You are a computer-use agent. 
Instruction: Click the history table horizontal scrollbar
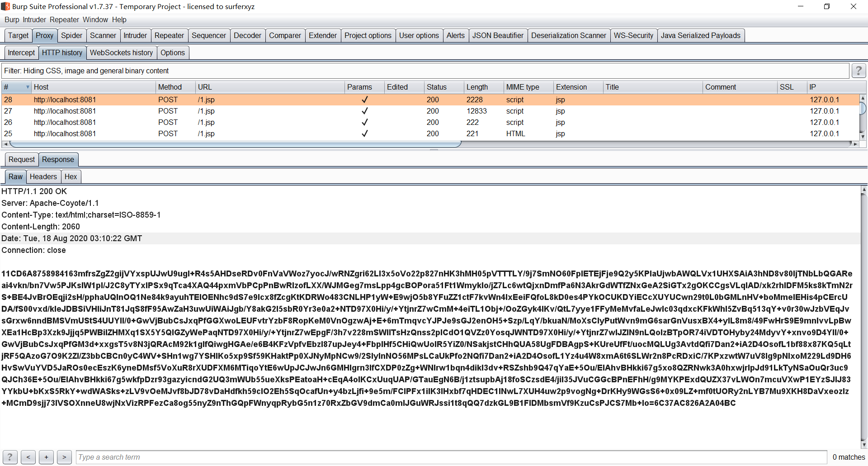(x=235, y=144)
